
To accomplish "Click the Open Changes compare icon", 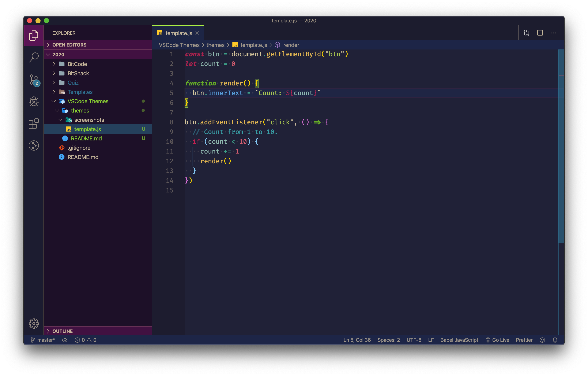I will (x=526, y=33).
